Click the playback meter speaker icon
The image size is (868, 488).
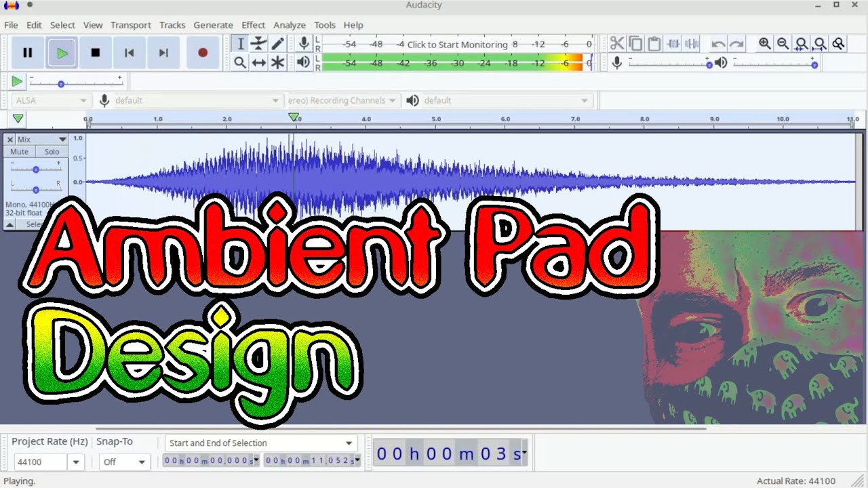tap(304, 62)
